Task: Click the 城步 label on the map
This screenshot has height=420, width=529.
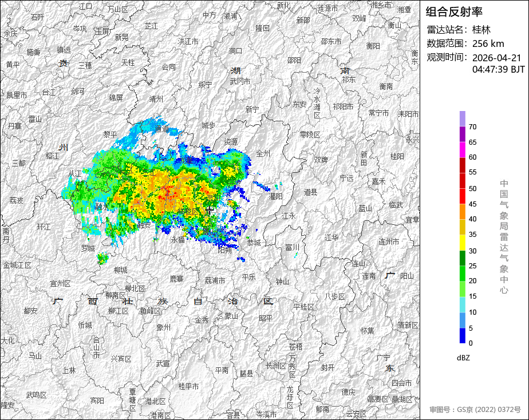Action: pos(208,125)
